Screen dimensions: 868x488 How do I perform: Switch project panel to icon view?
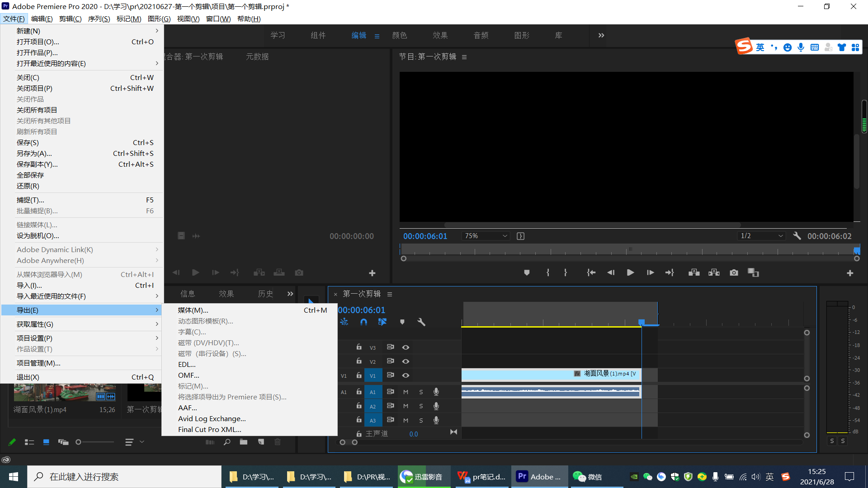click(46, 442)
